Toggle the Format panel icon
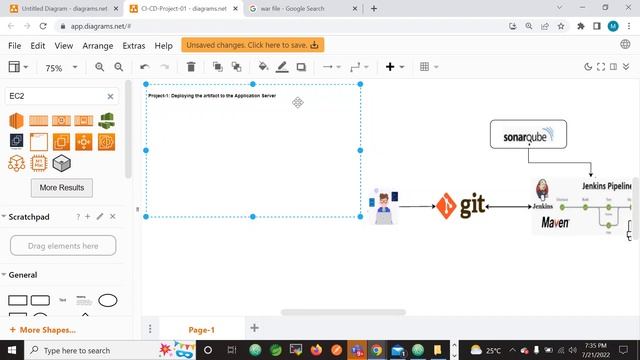 tap(613, 67)
